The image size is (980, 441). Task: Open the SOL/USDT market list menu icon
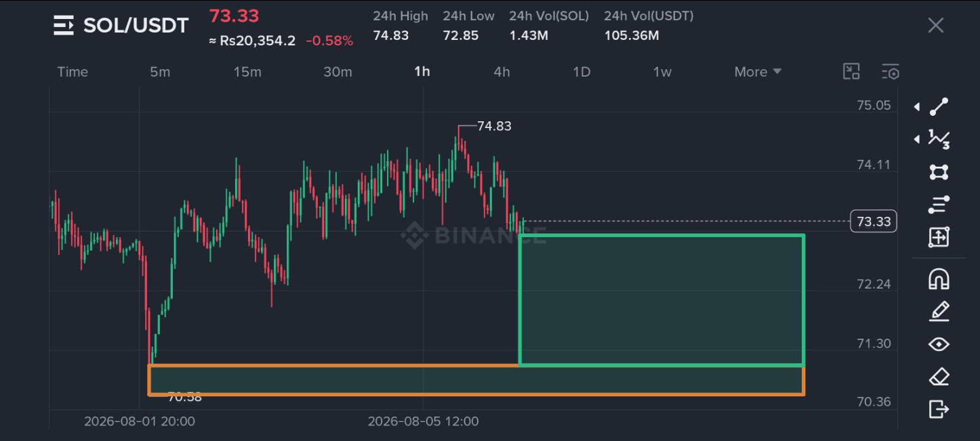pyautogui.click(x=64, y=26)
